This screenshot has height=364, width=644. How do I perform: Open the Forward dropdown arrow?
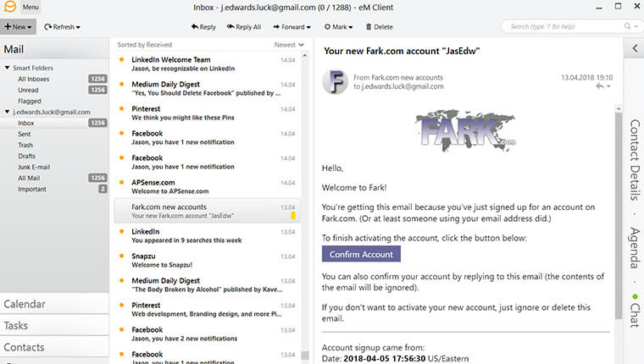coord(308,27)
